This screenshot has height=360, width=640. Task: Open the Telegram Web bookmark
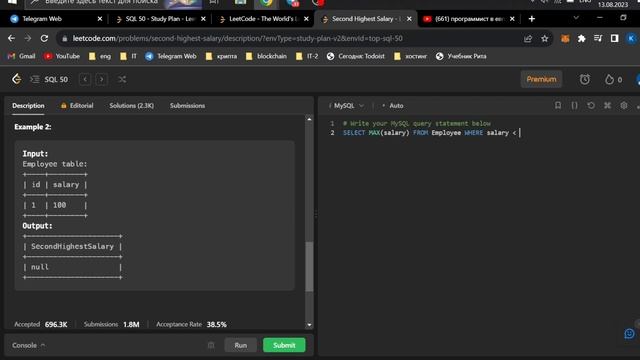point(171,56)
